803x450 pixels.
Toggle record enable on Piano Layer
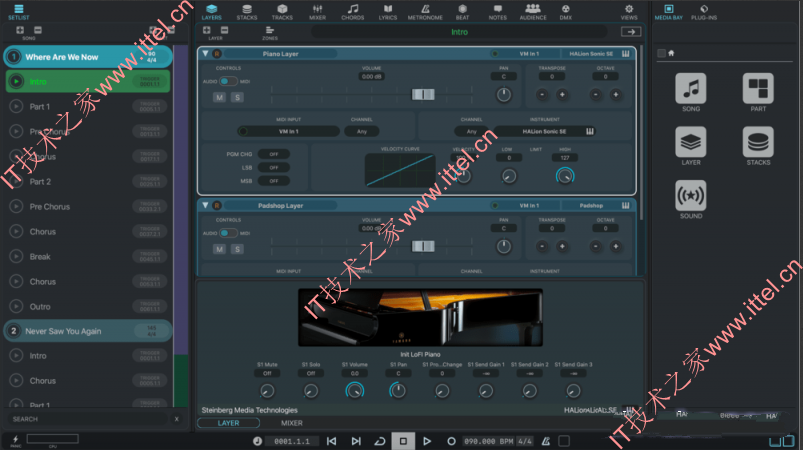coord(217,54)
